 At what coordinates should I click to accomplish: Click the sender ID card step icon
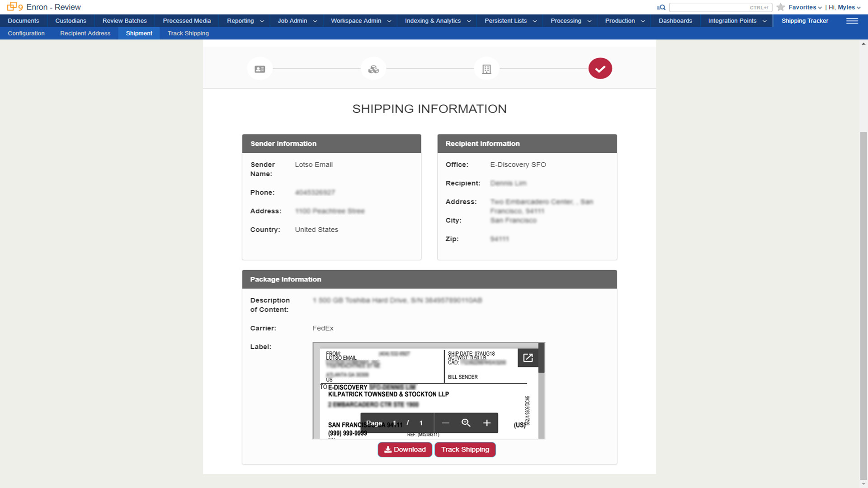260,69
